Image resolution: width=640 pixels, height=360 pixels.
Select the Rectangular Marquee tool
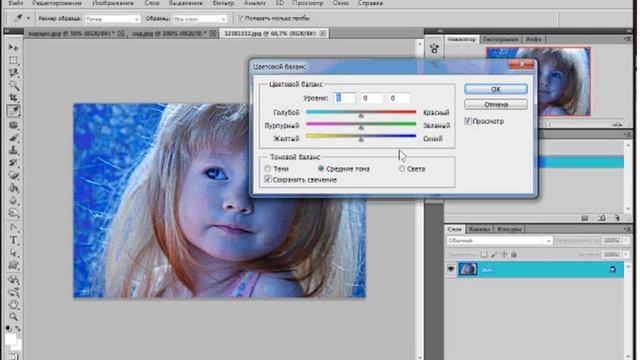pyautogui.click(x=13, y=60)
